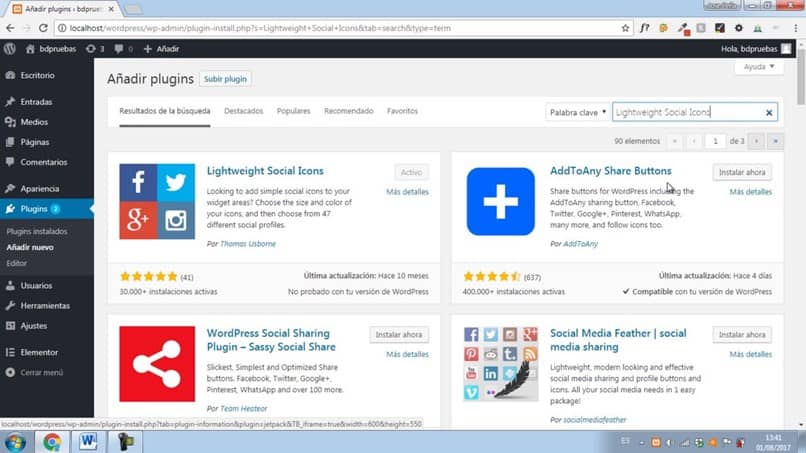Go back in browser history

coord(10,28)
